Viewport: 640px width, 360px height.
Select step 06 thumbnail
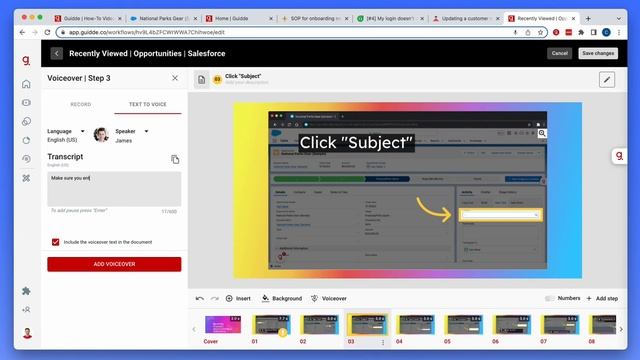[x=512, y=324]
